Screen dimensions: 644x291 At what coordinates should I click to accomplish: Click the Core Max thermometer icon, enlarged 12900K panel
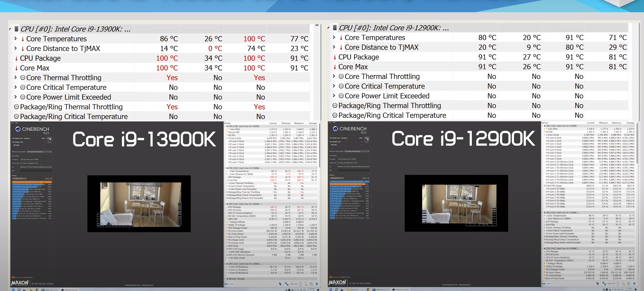click(334, 67)
